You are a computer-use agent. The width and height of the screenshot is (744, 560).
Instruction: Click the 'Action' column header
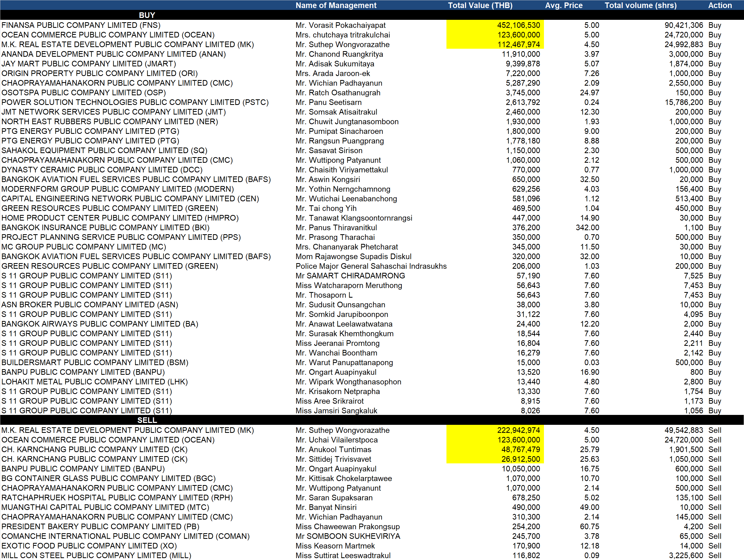click(x=720, y=5)
